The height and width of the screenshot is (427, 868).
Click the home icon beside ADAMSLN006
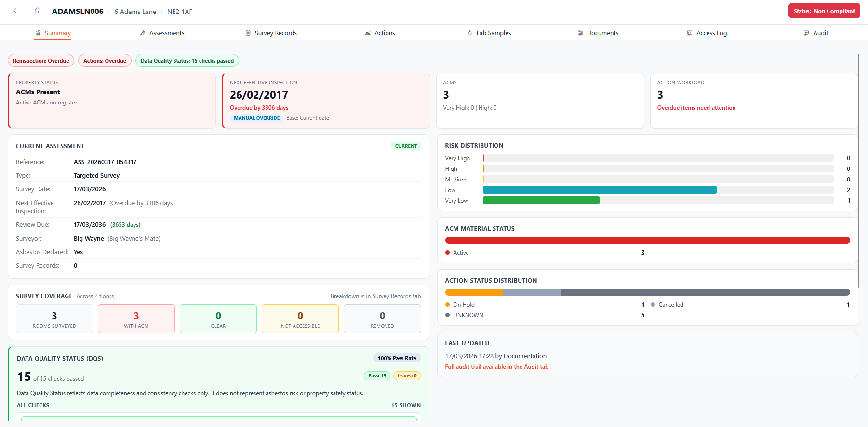[38, 11]
